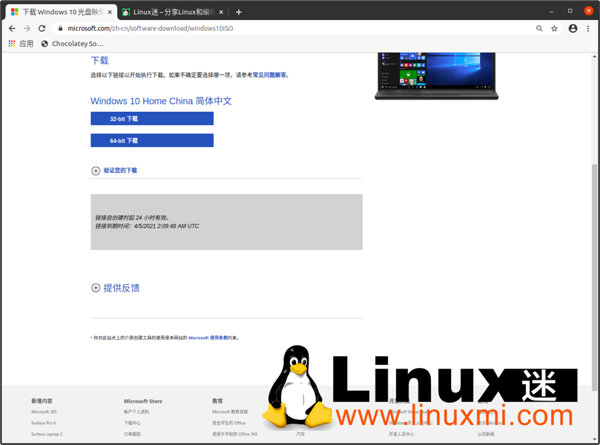Open the 订单跟踪 footer link
The height and width of the screenshot is (445, 600).
tap(132, 434)
